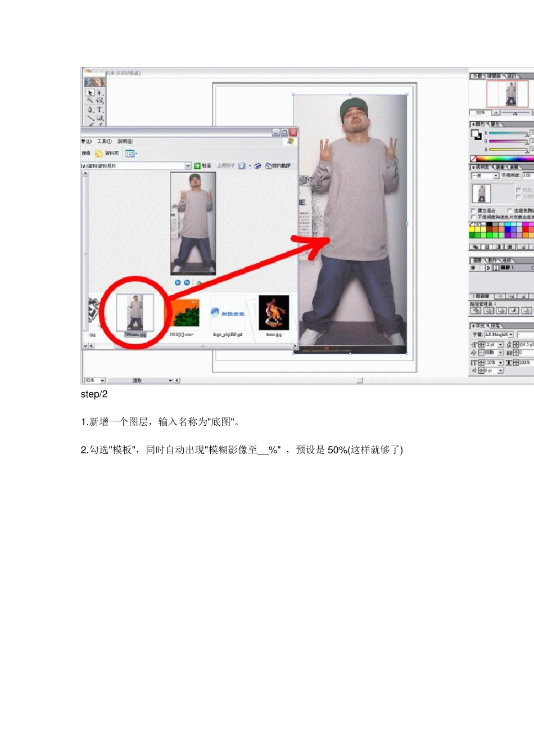Open the zoom level dropdown in status bar
534x756 pixels.
102,381
